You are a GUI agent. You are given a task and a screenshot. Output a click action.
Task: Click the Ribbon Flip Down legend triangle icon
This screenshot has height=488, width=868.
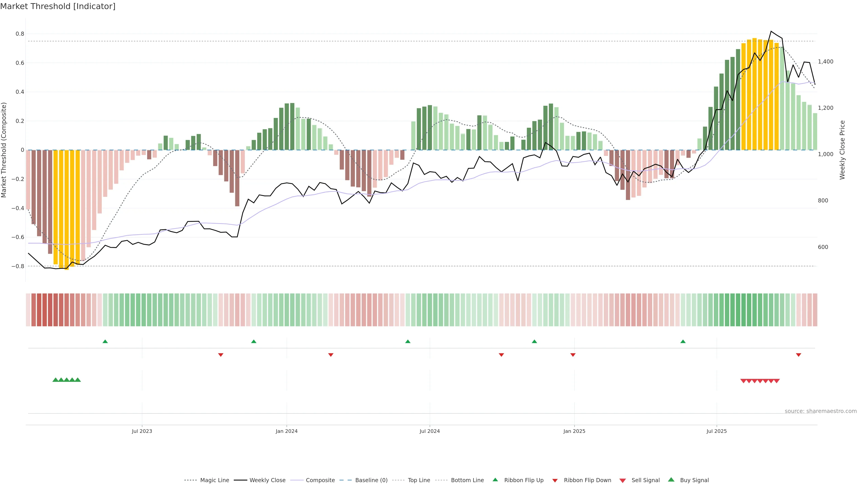(555, 481)
